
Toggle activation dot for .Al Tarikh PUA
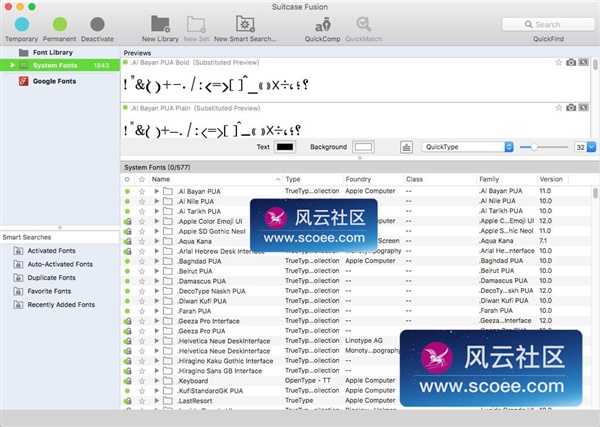pos(127,211)
